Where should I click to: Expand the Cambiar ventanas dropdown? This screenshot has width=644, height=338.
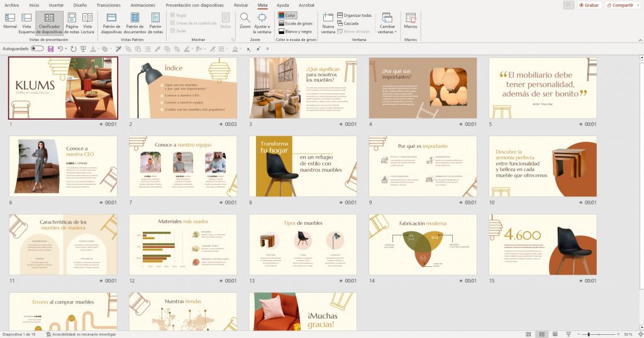click(387, 23)
